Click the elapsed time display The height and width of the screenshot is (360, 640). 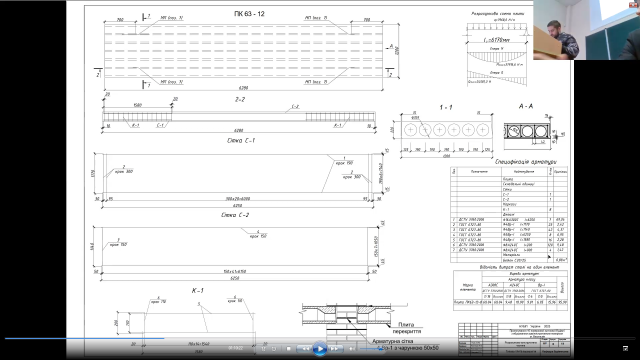[x=236, y=348]
